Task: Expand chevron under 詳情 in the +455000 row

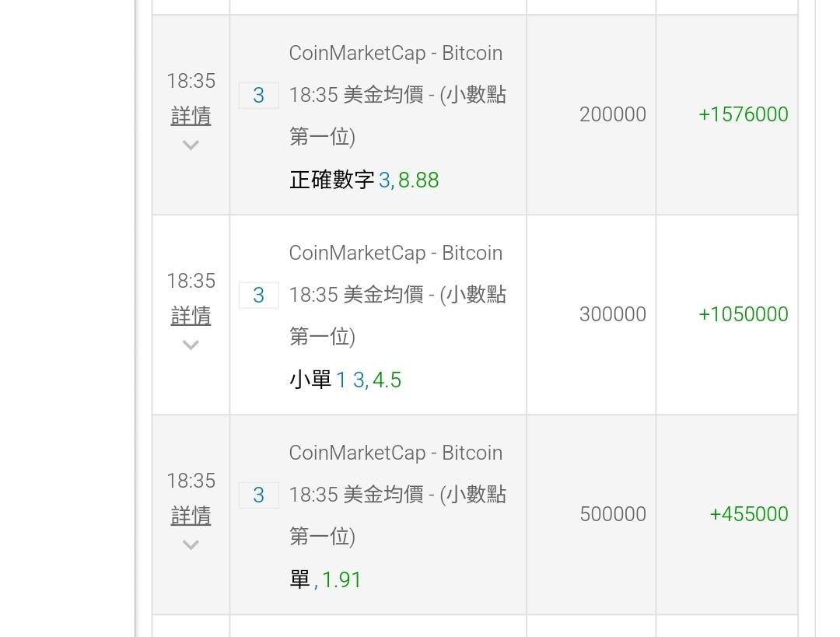Action: pyautogui.click(x=191, y=545)
